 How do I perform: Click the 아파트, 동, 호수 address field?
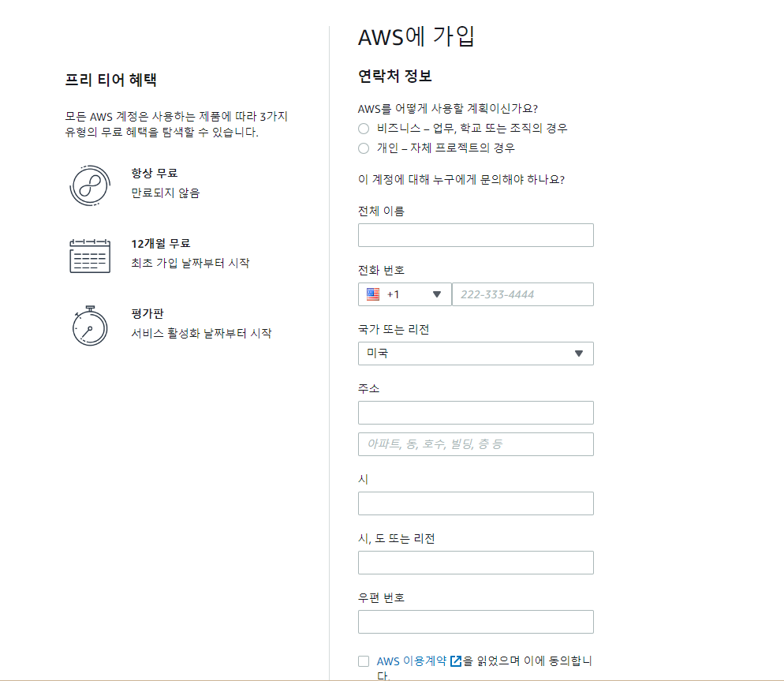coord(476,444)
